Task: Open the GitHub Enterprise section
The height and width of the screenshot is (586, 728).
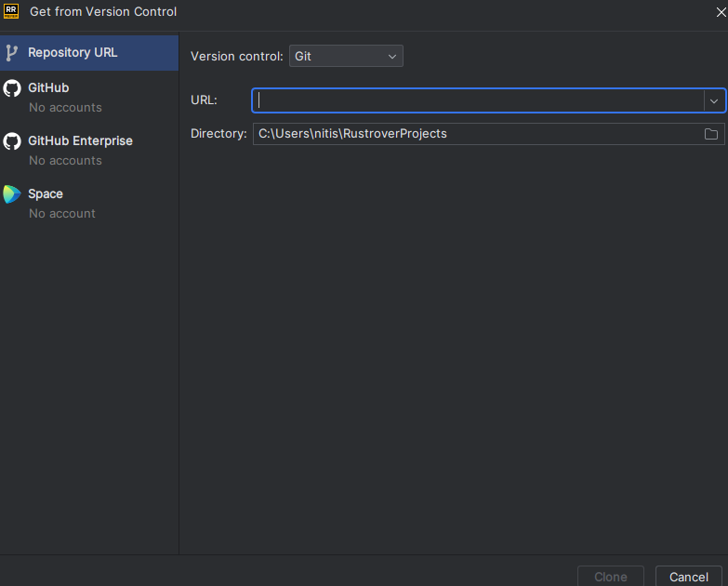Action: click(89, 150)
